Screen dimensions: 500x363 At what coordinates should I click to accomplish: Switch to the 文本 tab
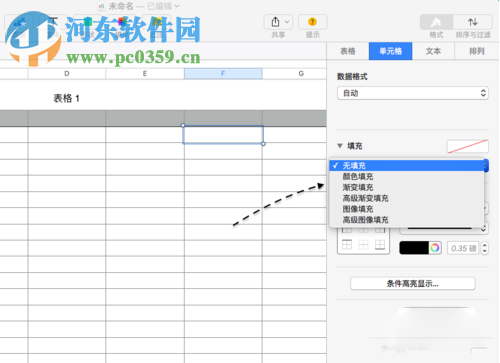433,51
